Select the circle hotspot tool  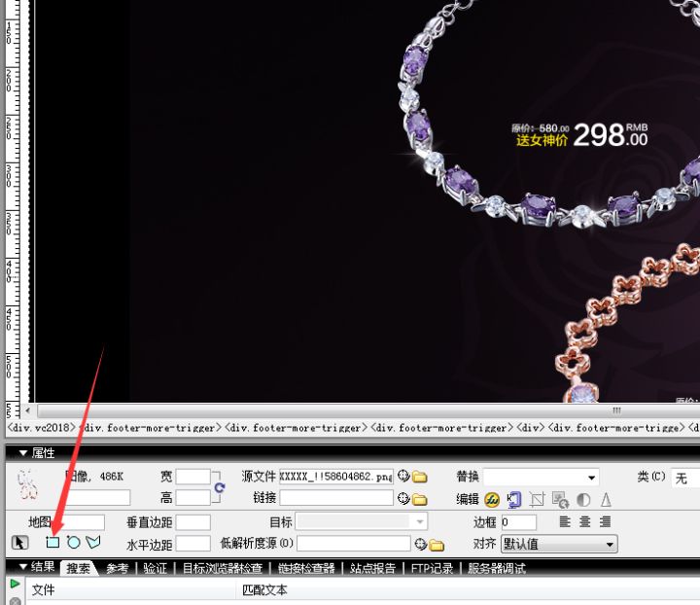point(73,543)
